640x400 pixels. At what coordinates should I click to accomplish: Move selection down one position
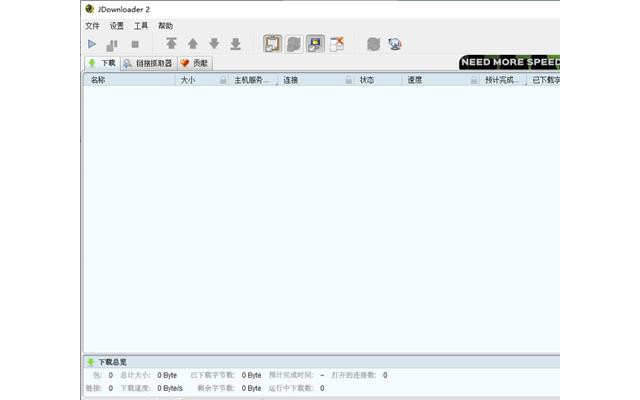click(x=214, y=44)
